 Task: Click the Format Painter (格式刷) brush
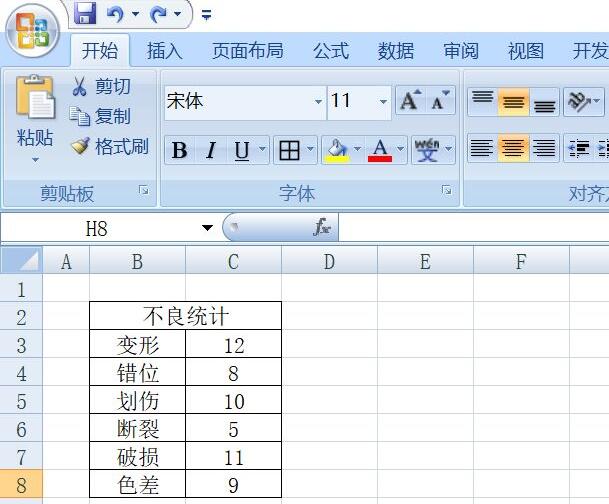[x=80, y=147]
